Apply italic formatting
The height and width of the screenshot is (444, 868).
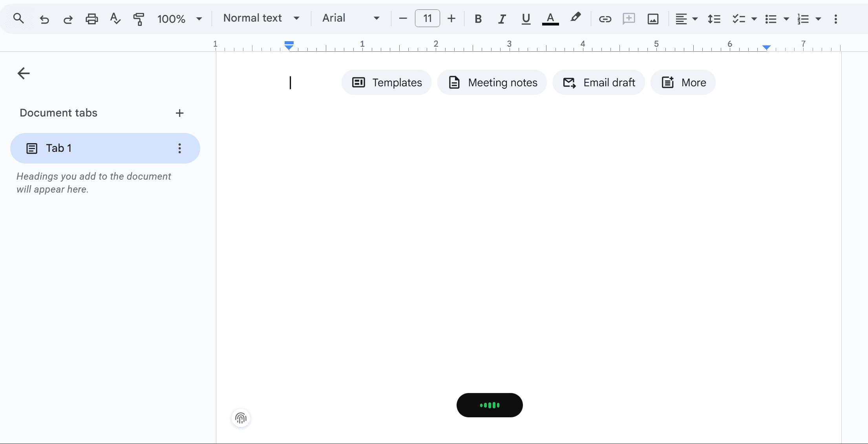(x=502, y=18)
